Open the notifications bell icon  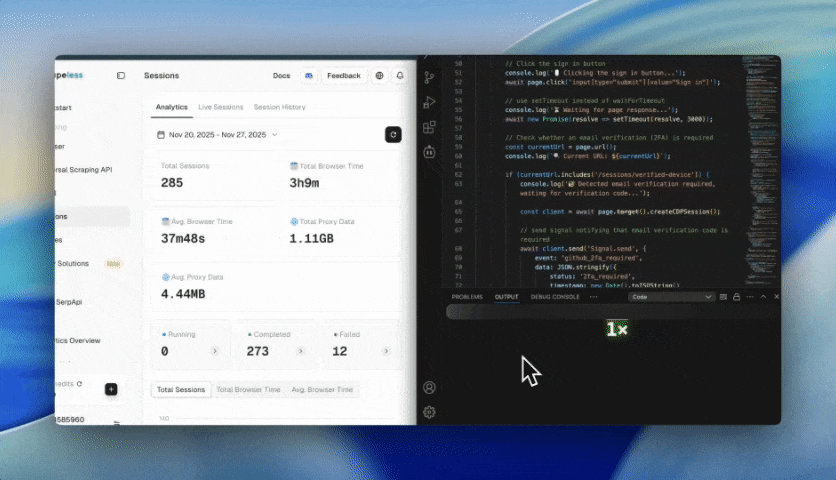400,76
